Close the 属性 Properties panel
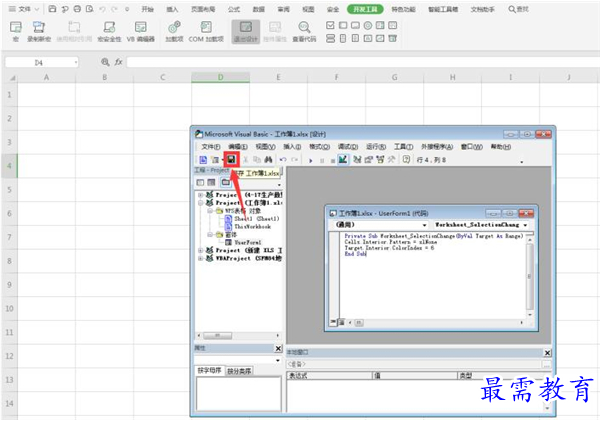This screenshot has height=421, width=602. click(x=278, y=348)
